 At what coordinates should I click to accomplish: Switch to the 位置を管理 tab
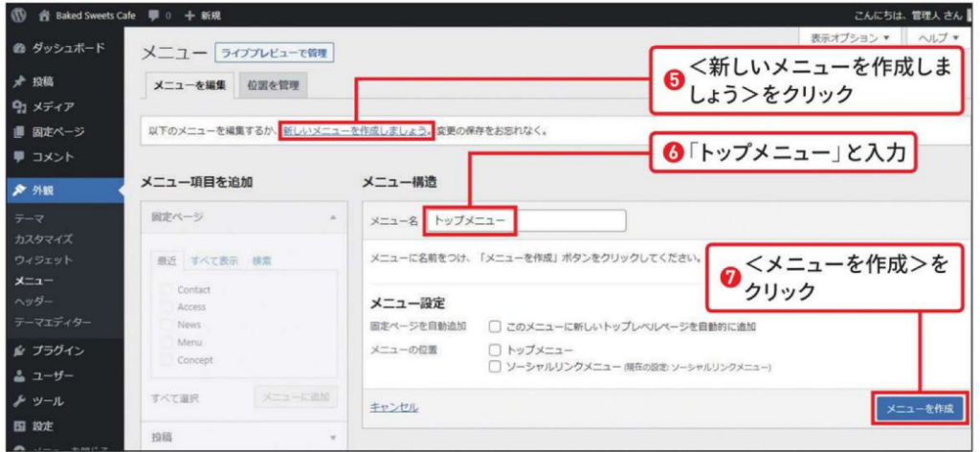(273, 86)
